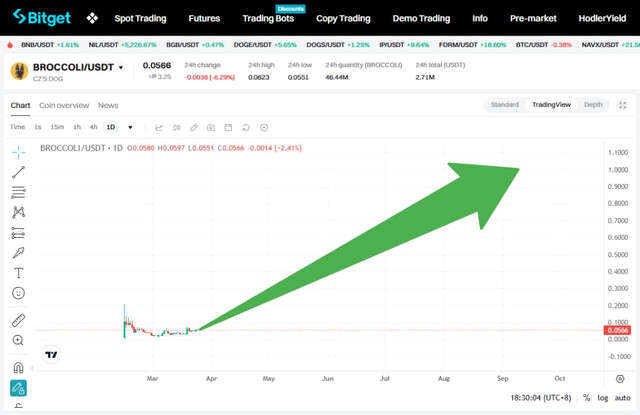The image size is (640, 415).
Task: Click the BROCCOLI coin avatar
Action: coord(19,71)
